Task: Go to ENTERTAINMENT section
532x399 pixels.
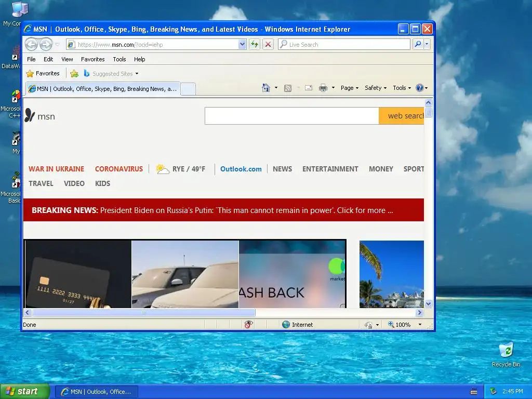Action: pyautogui.click(x=330, y=169)
